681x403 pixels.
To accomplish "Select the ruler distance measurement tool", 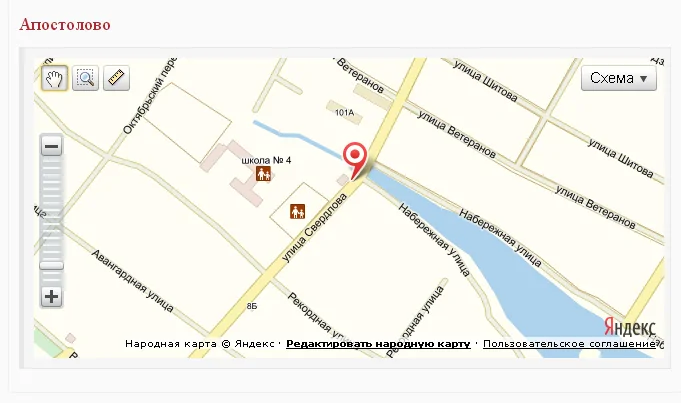I will [116, 78].
